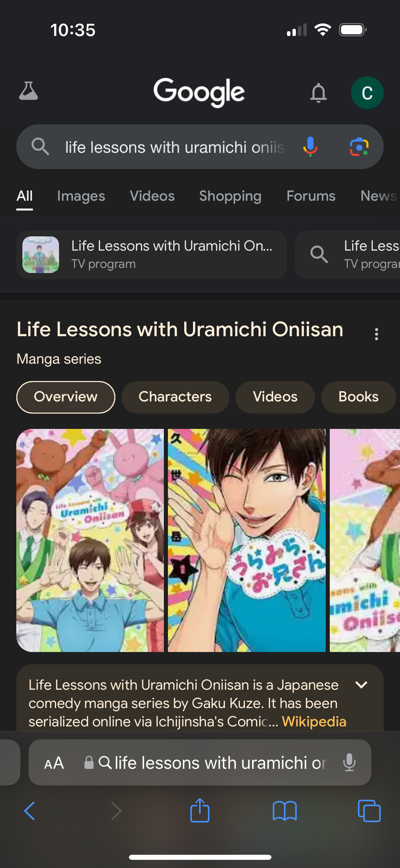Screen dimensions: 400x868
Task: Open notifications bell icon
Action: point(318,93)
